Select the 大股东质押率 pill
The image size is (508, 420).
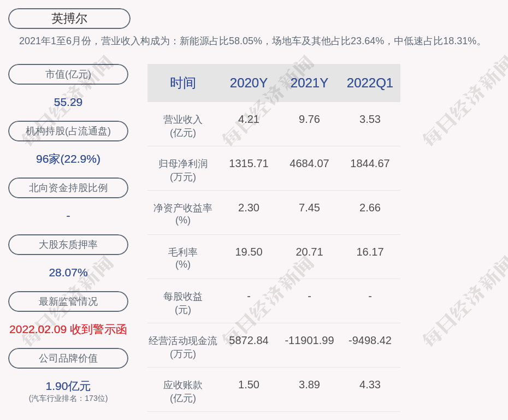(68, 245)
